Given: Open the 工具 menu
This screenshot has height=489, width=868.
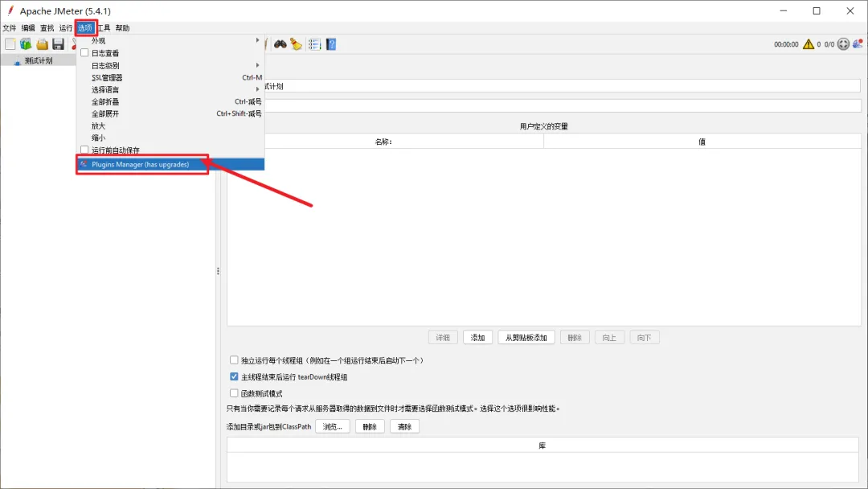Looking at the screenshot, I should [x=104, y=27].
